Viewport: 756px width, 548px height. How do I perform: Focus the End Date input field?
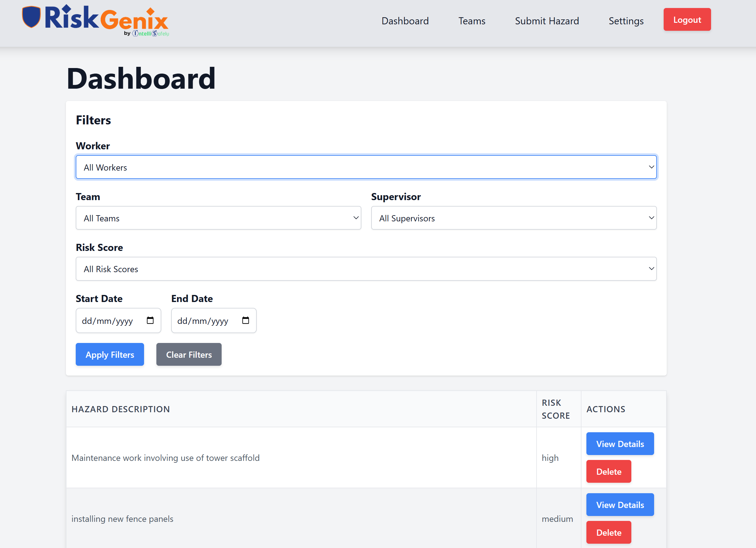pos(214,320)
